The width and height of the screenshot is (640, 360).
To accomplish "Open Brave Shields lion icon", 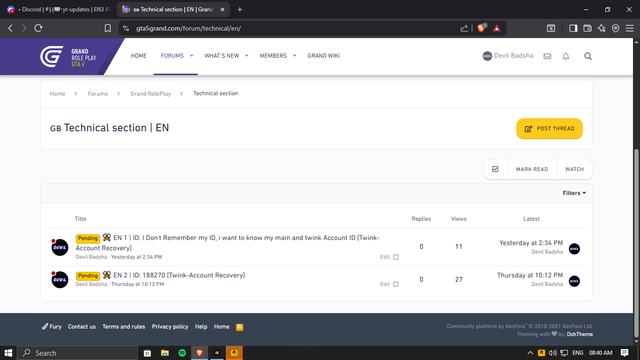I will (x=482, y=28).
